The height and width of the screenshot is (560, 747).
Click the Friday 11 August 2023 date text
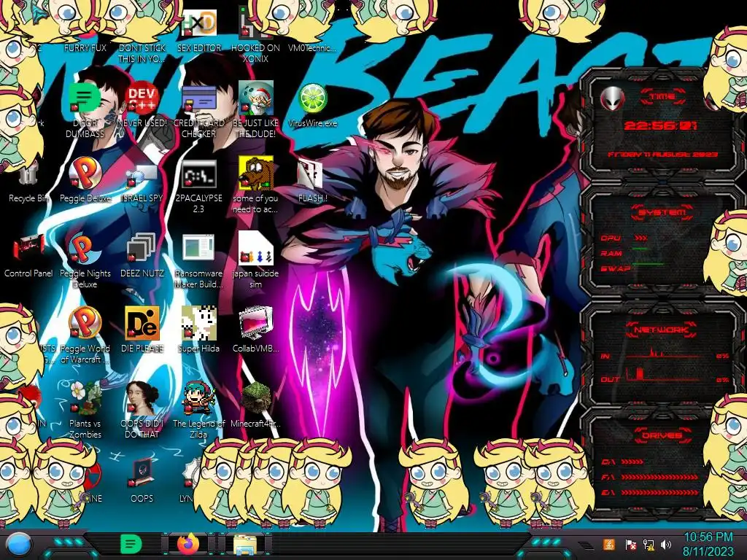coord(662,155)
